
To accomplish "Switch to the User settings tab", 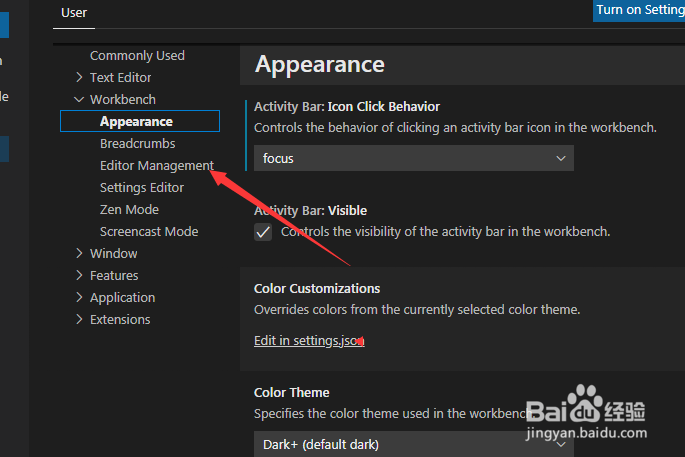I will 74,13.
